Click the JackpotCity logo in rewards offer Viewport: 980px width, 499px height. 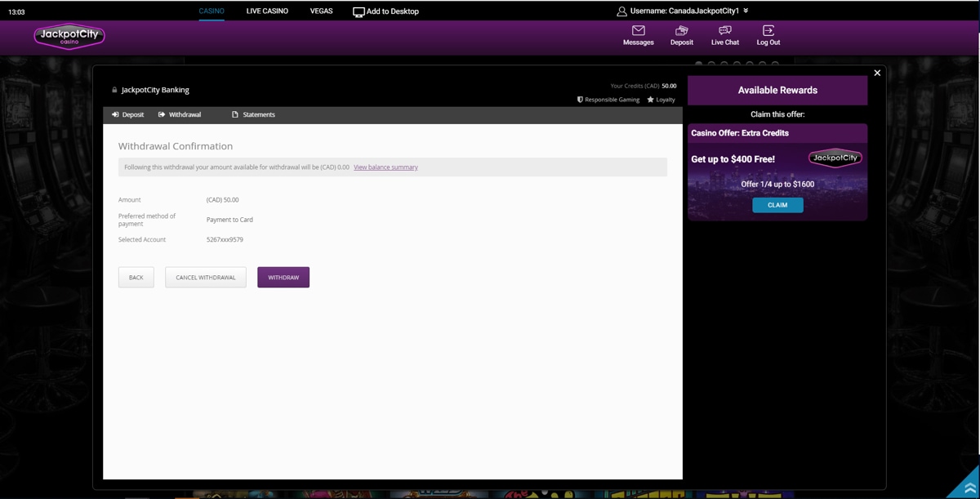tap(835, 158)
